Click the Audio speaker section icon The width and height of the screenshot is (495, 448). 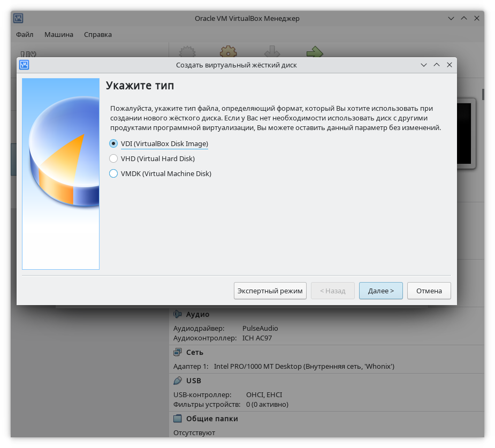pos(178,314)
